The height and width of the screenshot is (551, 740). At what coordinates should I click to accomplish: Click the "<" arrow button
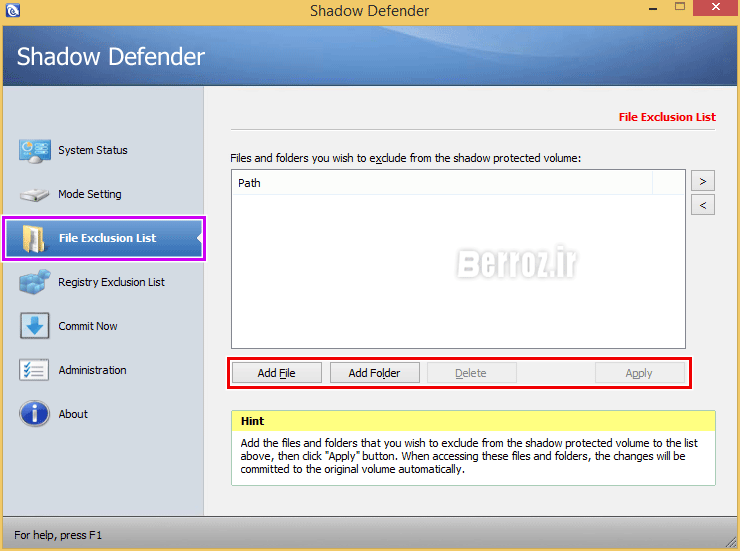703,205
